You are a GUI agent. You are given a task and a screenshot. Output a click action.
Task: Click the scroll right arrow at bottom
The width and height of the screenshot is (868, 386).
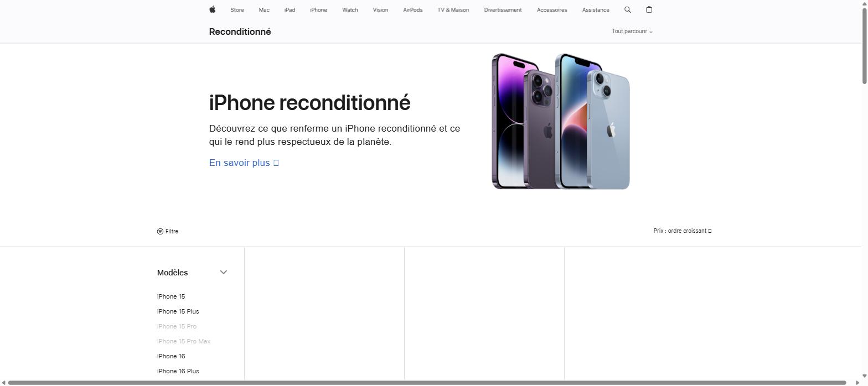point(857,383)
